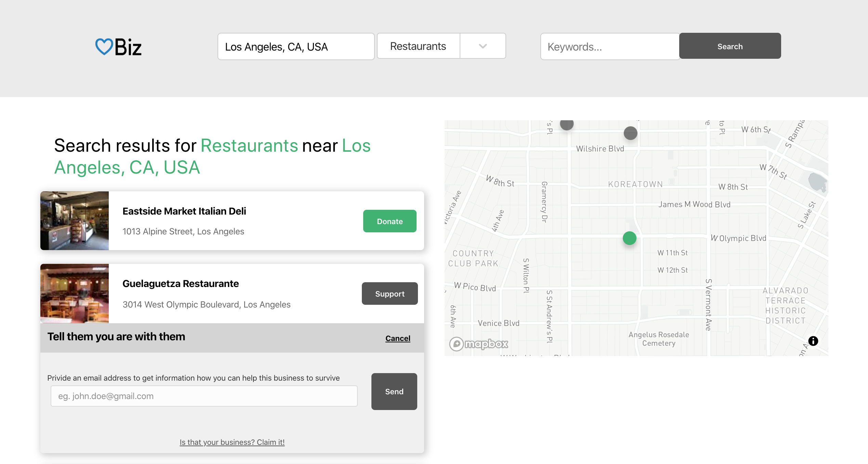This screenshot has width=868, height=464.
Task: Open Eastside Market Italian Deli photo
Action: coord(75,221)
